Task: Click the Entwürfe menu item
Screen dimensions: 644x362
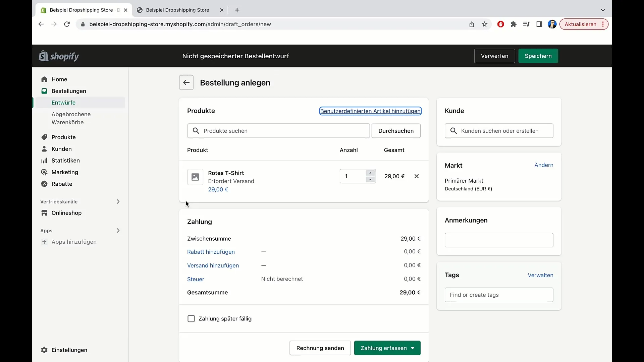Action: click(63, 102)
